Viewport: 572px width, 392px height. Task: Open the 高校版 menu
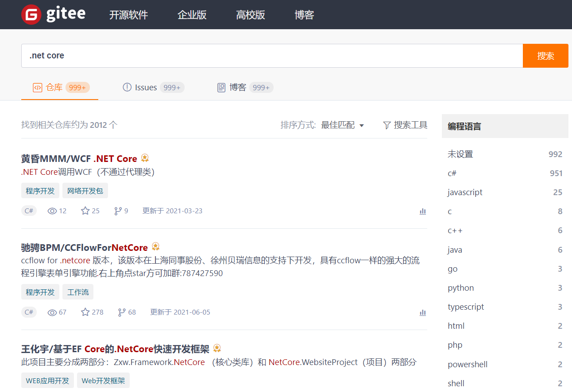click(251, 15)
